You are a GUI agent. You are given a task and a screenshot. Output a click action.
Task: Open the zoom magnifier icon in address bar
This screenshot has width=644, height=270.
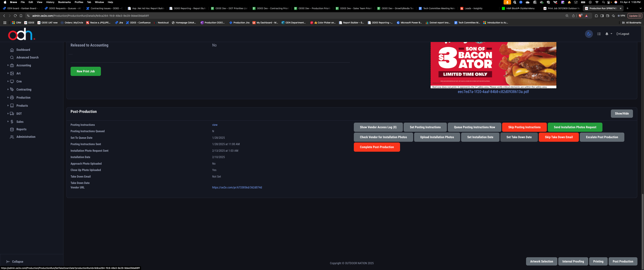click(567, 16)
